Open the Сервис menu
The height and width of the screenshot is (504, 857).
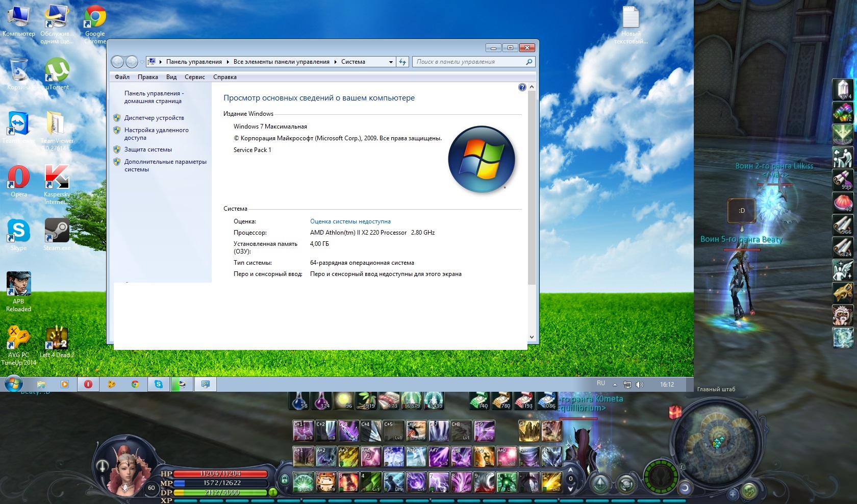click(195, 77)
